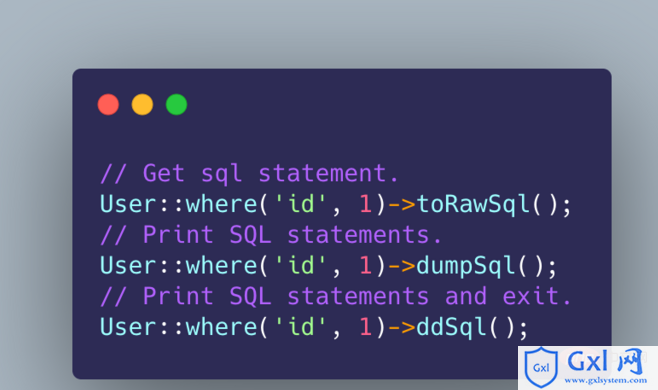The width and height of the screenshot is (658, 390).
Task: Click 'where' on the dumpSql line
Action: [x=221, y=266]
